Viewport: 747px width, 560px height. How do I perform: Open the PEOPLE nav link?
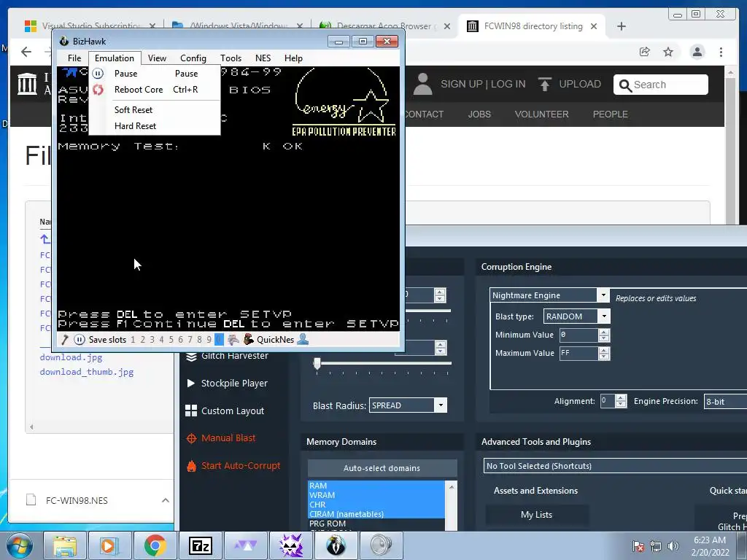click(x=611, y=114)
